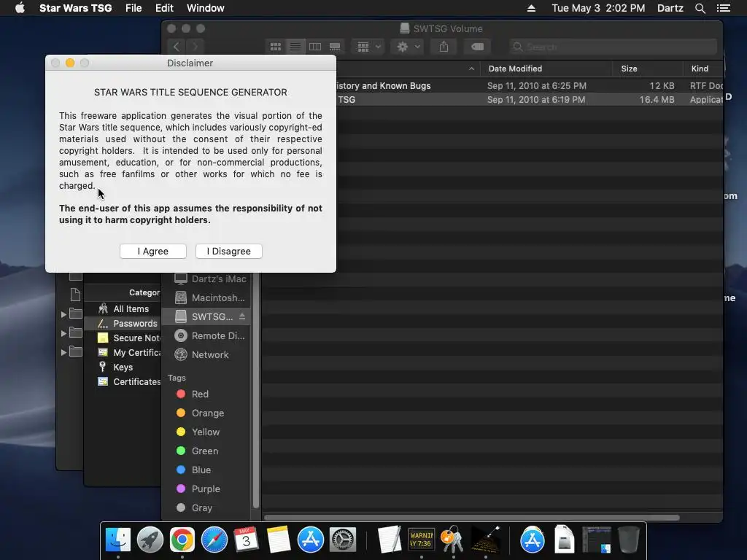The image size is (747, 560).
Task: Select My Certificates category in Keychain Access
Action: pyautogui.click(x=123, y=352)
